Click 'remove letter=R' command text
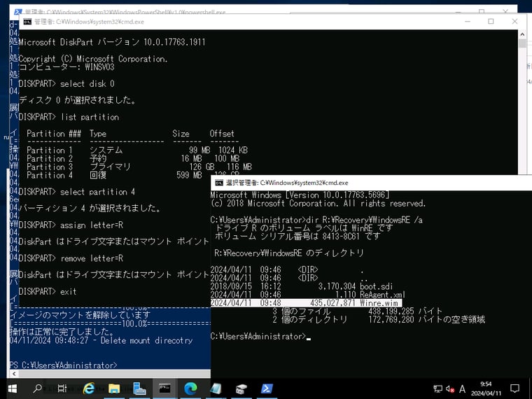This screenshot has height=399, width=532. [x=92, y=258]
